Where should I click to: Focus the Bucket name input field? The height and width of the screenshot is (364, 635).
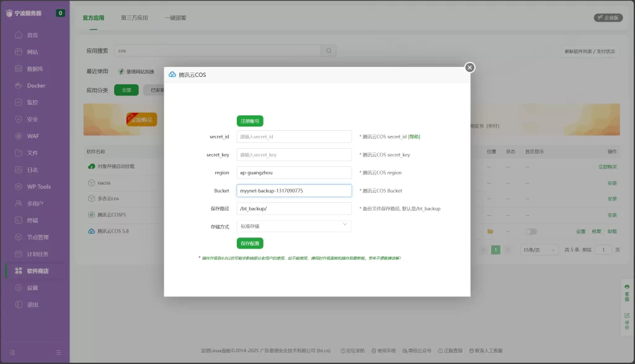[294, 191]
